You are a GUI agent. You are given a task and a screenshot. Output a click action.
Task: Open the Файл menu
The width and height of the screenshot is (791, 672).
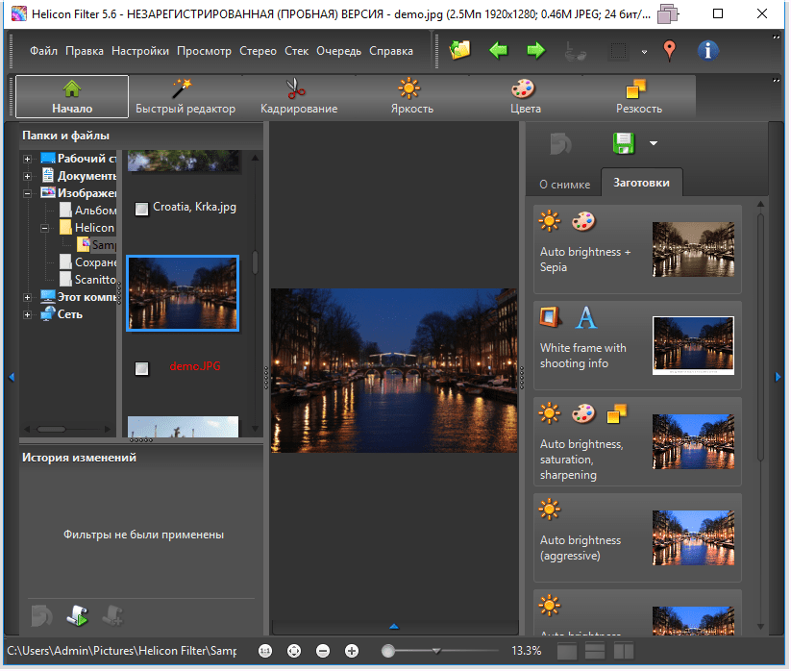(x=43, y=51)
